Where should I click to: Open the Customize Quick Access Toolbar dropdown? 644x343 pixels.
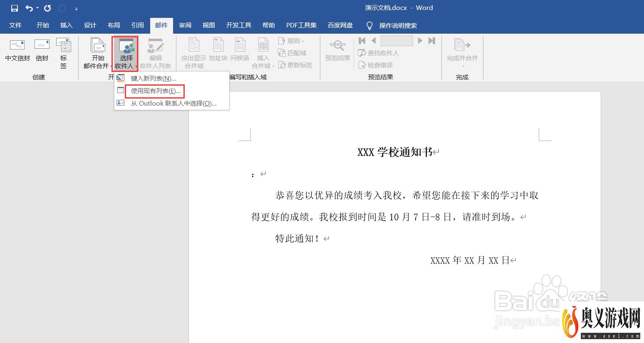pos(76,9)
